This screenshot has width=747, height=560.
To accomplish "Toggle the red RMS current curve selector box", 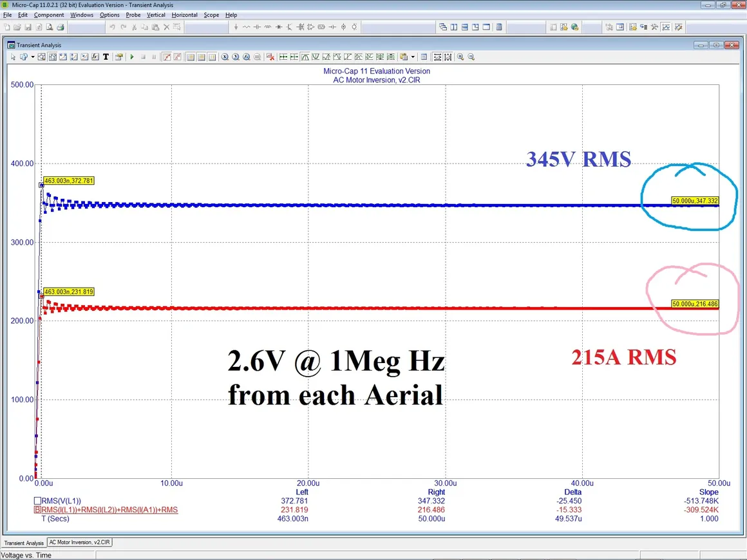I will 37,510.
